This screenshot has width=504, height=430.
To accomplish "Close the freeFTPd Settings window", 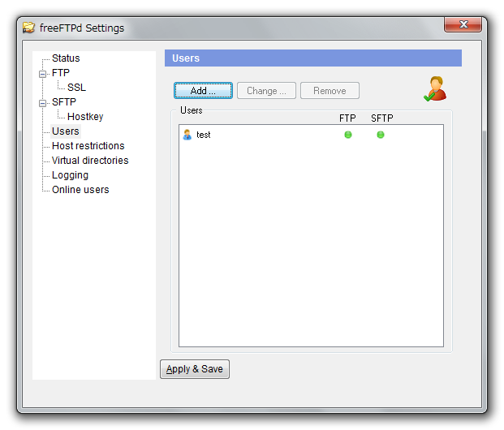I will (x=463, y=24).
